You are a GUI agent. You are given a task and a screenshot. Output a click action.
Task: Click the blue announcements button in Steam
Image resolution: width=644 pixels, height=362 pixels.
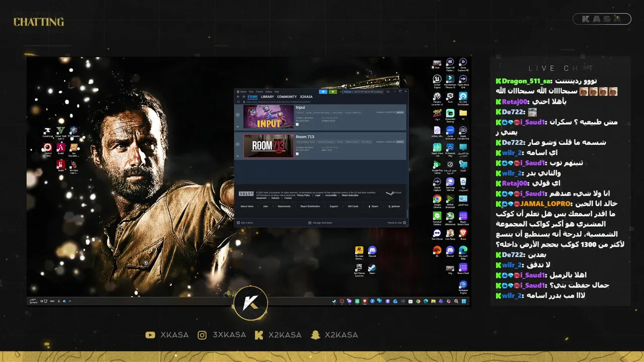(324, 92)
